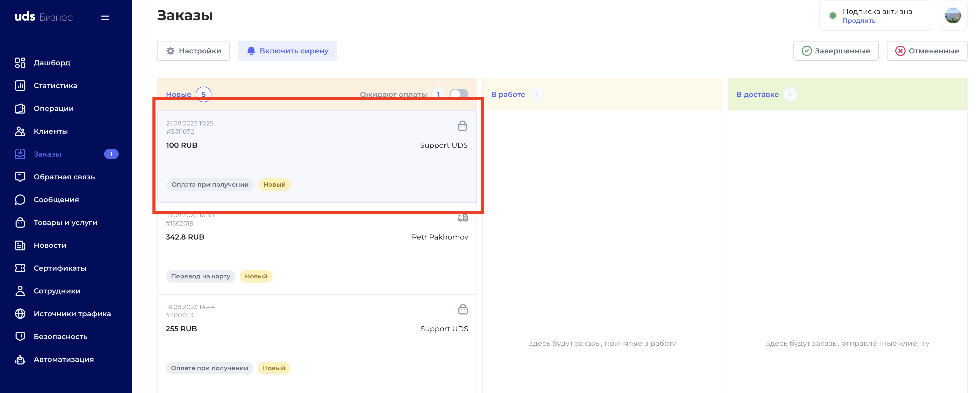This screenshot has width=980, height=393.
Task: Open the Сертификаты ticket icon
Action: [x=20, y=268]
